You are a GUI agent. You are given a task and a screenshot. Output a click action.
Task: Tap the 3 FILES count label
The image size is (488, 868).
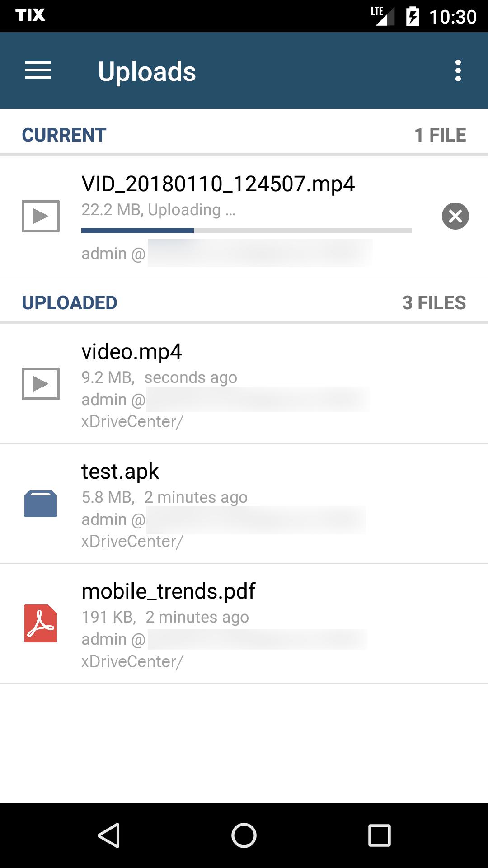(x=434, y=303)
